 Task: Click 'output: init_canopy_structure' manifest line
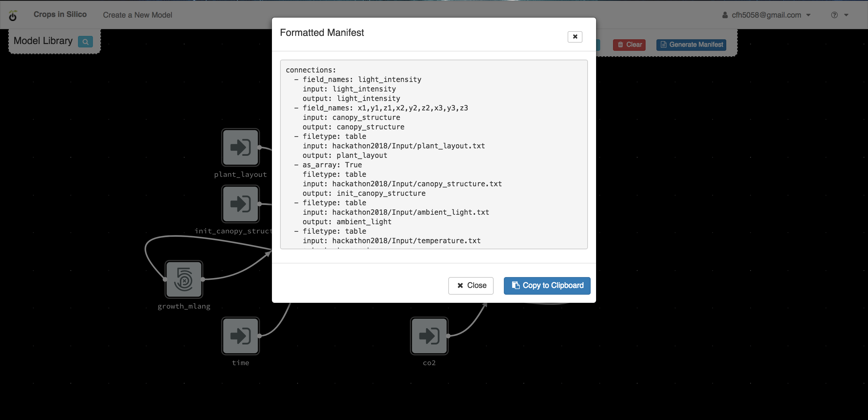[364, 193]
